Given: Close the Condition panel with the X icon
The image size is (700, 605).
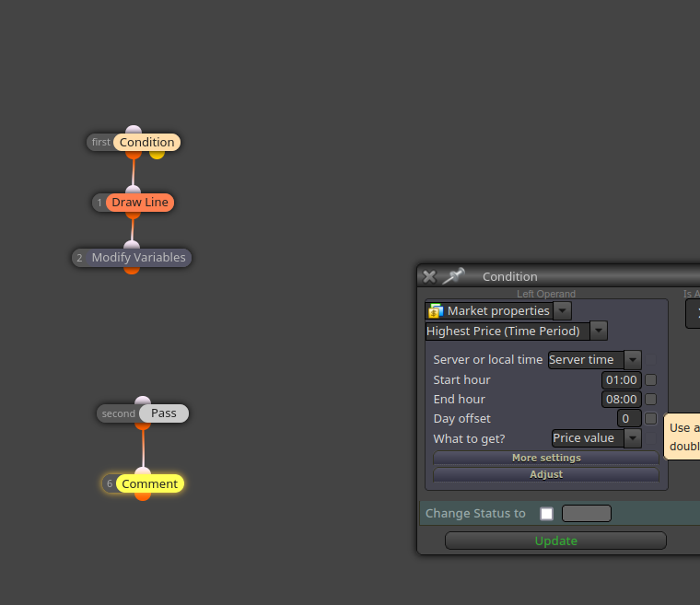Looking at the screenshot, I should (x=429, y=277).
